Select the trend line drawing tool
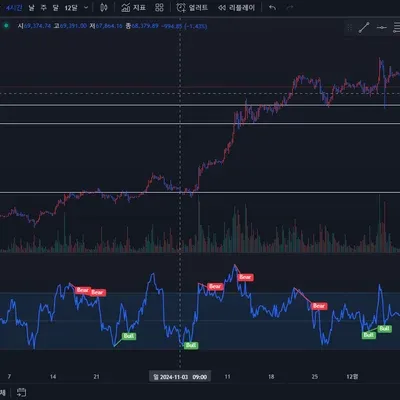The image size is (400, 400). coord(364,28)
